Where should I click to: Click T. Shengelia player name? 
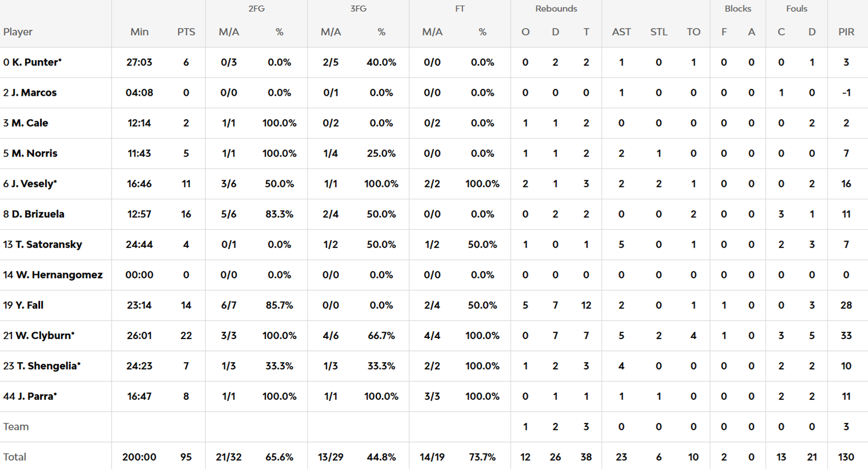click(48, 366)
